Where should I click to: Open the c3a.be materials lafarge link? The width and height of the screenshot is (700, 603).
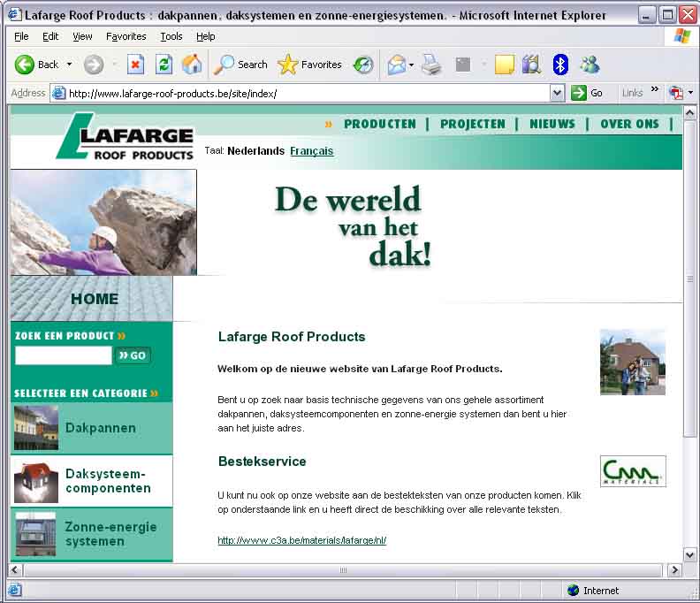point(301,540)
